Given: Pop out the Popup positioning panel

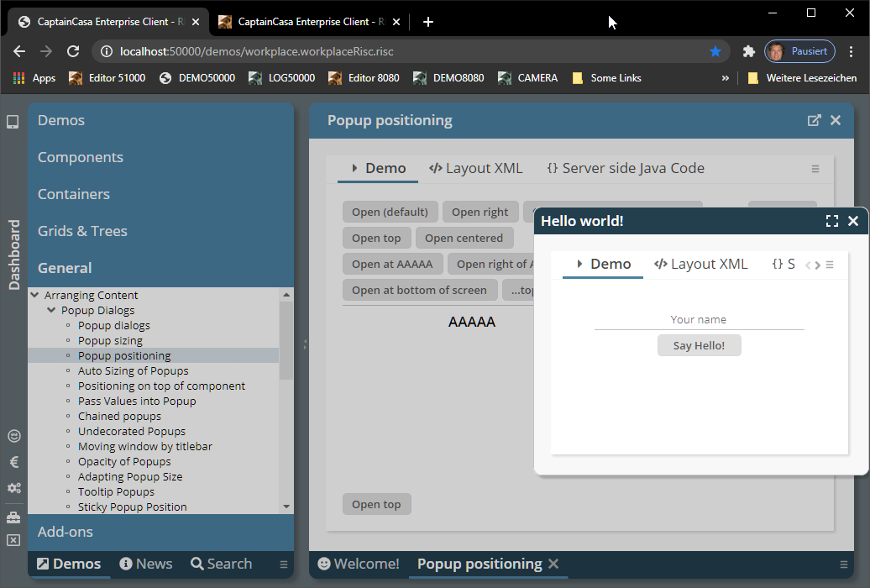Looking at the screenshot, I should pos(814,120).
